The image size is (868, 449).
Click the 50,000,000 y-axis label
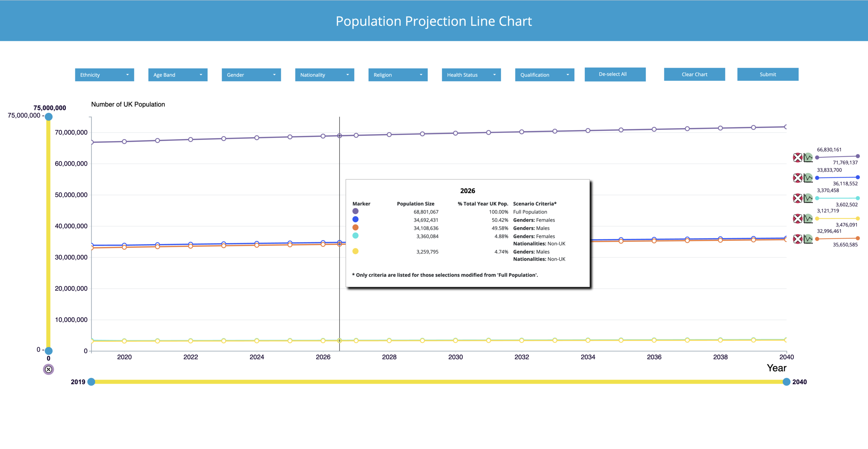[71, 195]
